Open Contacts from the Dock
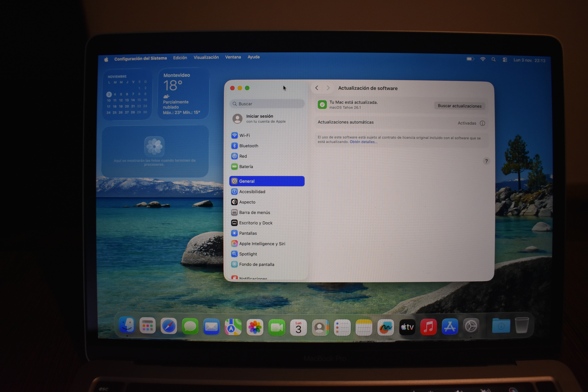This screenshot has width=588, height=392. pyautogui.click(x=320, y=328)
